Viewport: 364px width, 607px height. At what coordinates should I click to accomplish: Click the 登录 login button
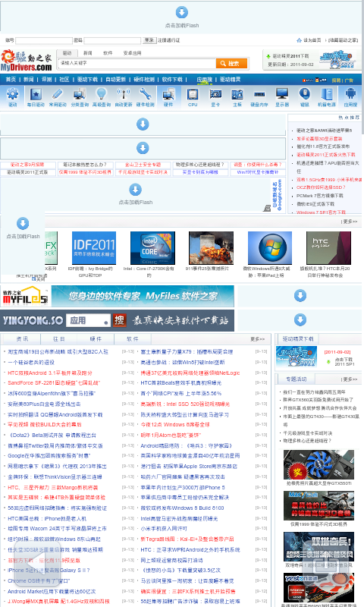pos(149,40)
